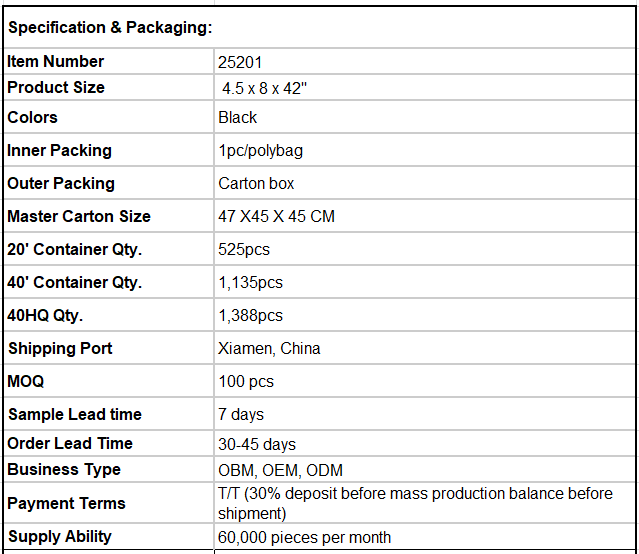Select the Shipping Port label cell
The image size is (639, 554).
(109, 348)
